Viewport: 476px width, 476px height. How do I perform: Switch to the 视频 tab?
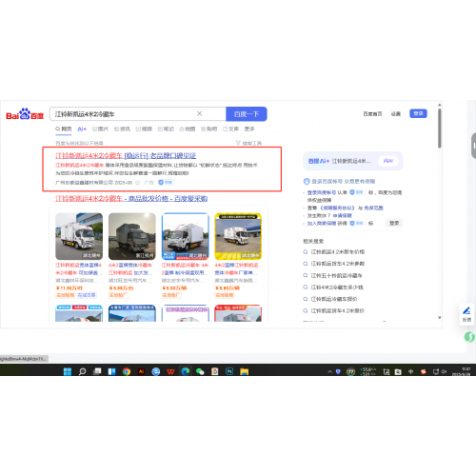coord(144,129)
